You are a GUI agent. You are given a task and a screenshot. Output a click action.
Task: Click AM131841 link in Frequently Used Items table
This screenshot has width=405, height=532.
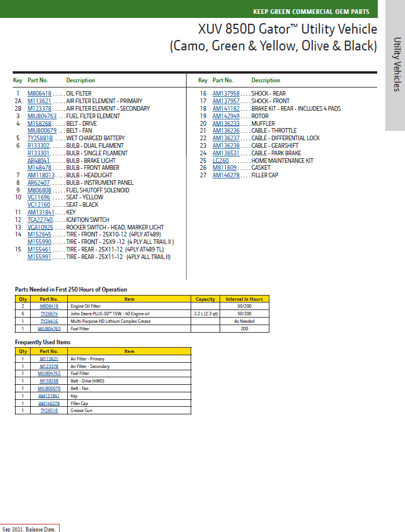[49, 396]
